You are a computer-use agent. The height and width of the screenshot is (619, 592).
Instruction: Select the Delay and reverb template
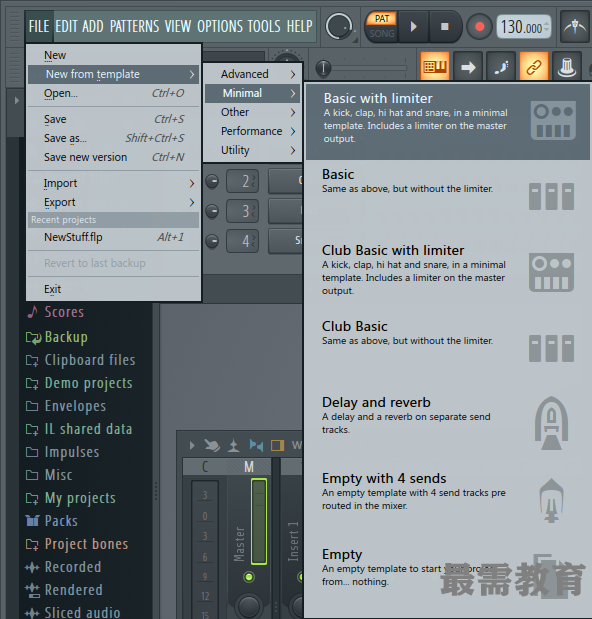tap(448, 426)
